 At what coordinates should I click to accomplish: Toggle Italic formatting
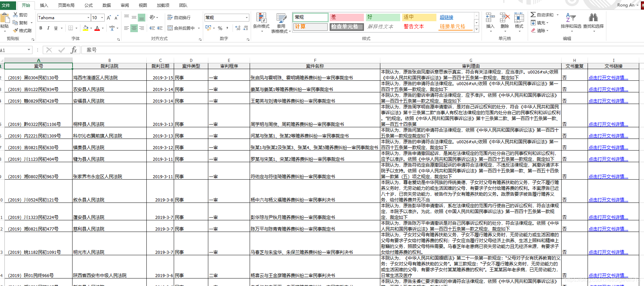pyautogui.click(x=48, y=28)
